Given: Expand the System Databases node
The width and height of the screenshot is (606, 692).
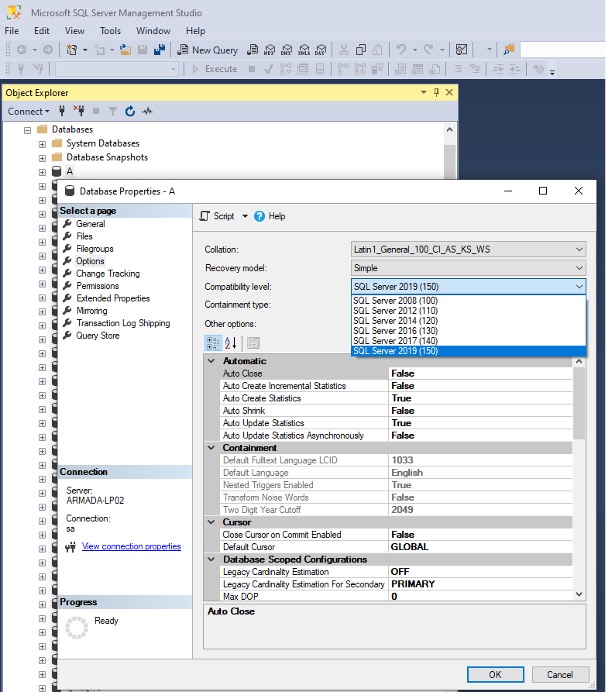Looking at the screenshot, I should click(x=42, y=144).
